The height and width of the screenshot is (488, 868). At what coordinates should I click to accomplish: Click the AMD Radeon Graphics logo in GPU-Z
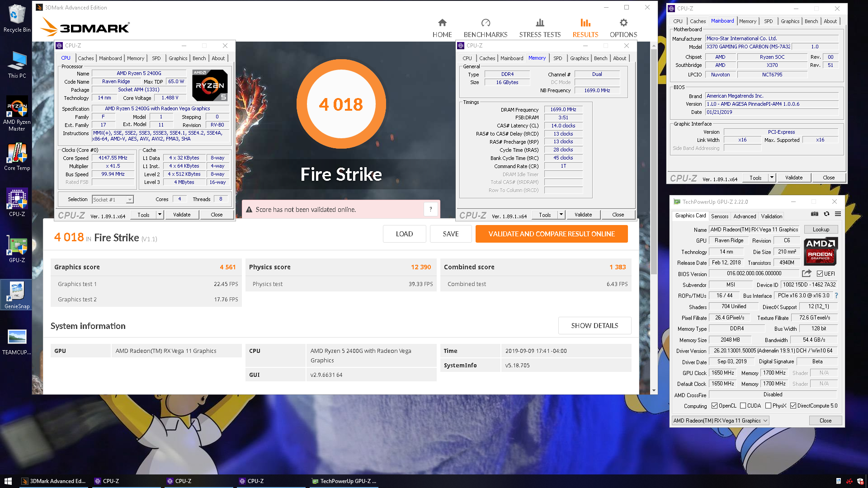click(821, 251)
